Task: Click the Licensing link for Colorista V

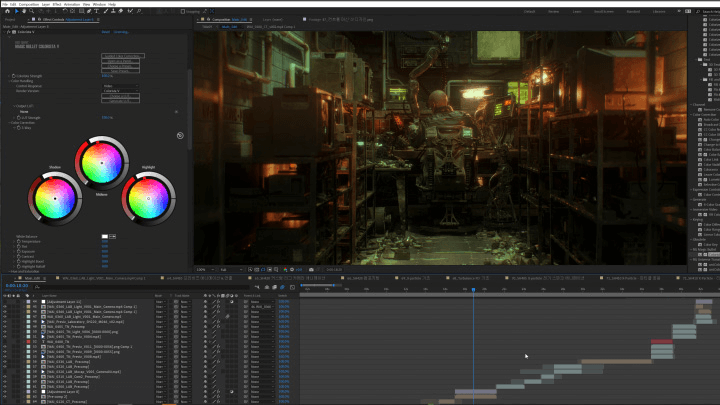Action: (x=121, y=32)
